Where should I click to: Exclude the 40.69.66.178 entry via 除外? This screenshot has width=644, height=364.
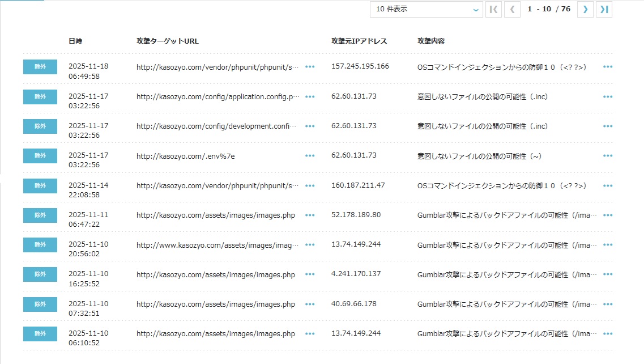coord(40,304)
